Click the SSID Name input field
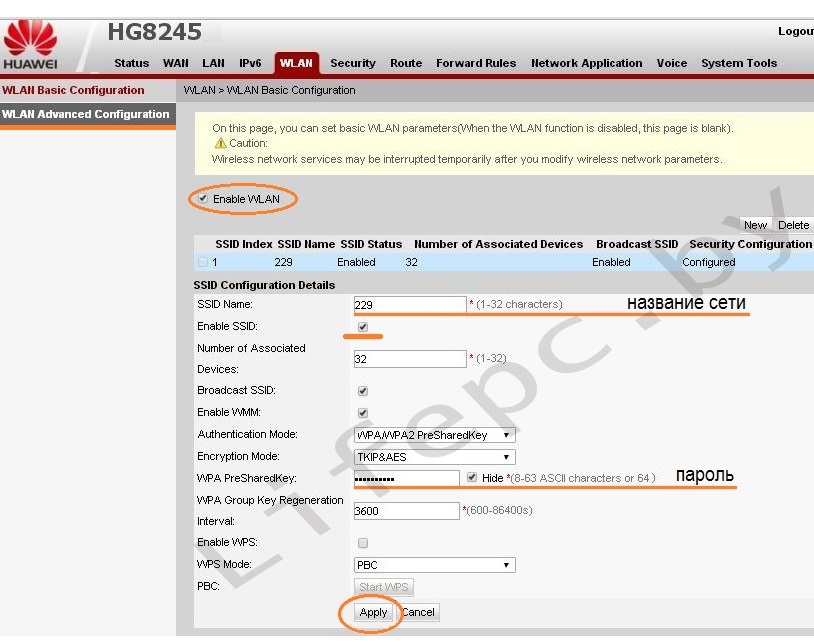 point(410,304)
